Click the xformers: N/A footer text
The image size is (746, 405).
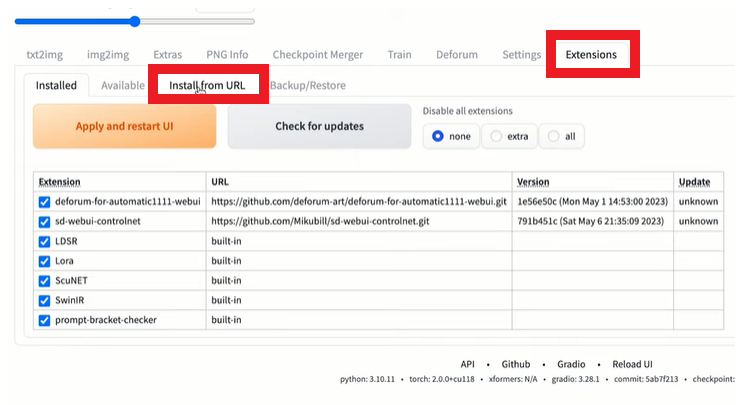click(x=513, y=379)
